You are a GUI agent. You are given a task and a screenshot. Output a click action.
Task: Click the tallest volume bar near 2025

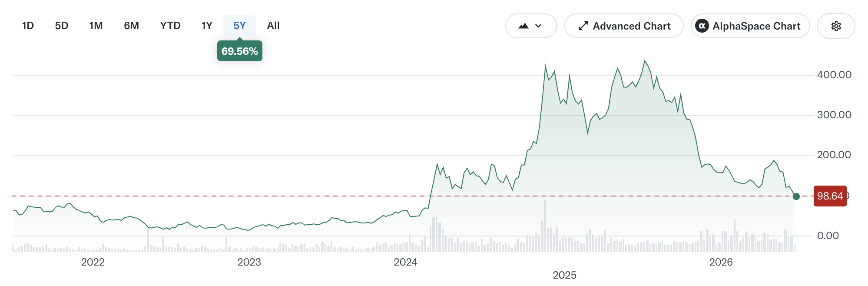pos(545,226)
